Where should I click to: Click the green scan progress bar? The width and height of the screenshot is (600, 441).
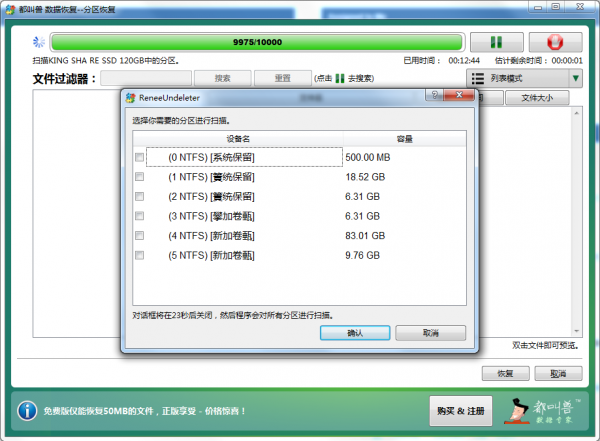pos(257,42)
